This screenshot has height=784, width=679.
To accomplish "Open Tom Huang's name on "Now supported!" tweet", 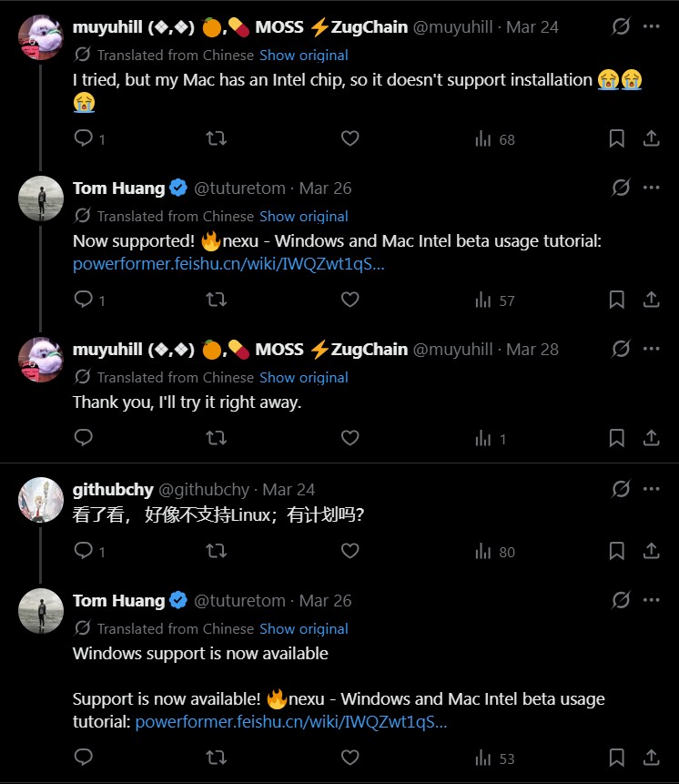I will tap(118, 188).
